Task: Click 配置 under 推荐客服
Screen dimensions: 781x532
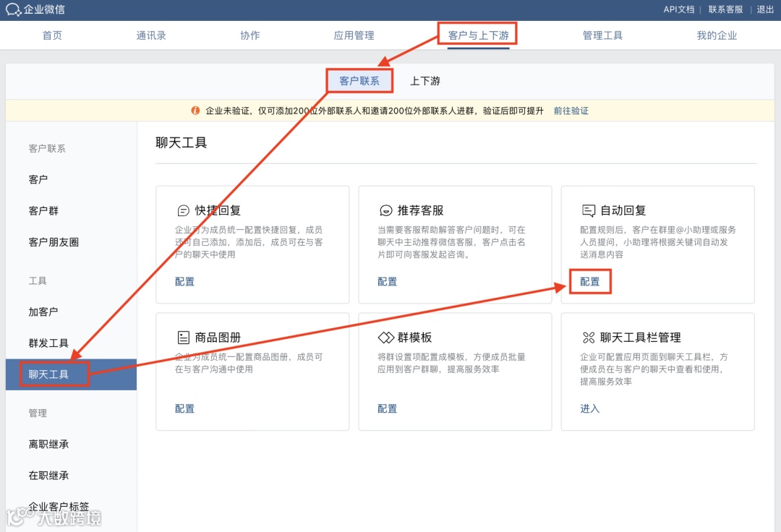Action: [x=387, y=282]
